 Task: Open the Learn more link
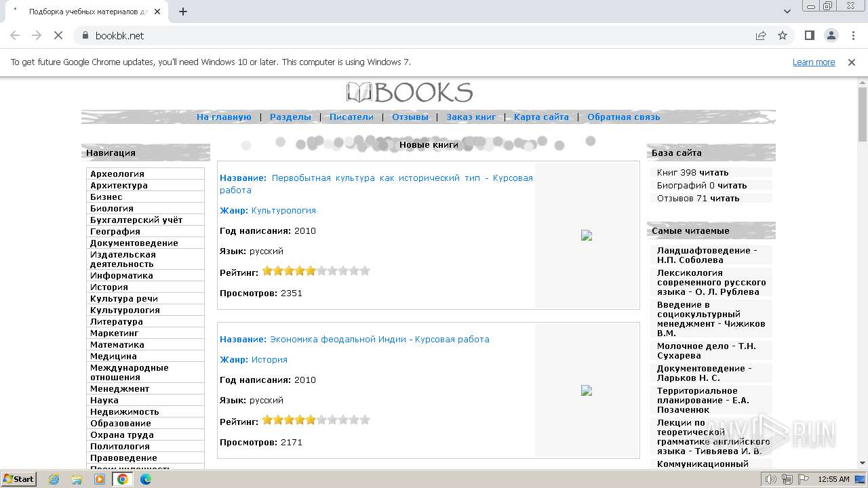click(x=814, y=62)
